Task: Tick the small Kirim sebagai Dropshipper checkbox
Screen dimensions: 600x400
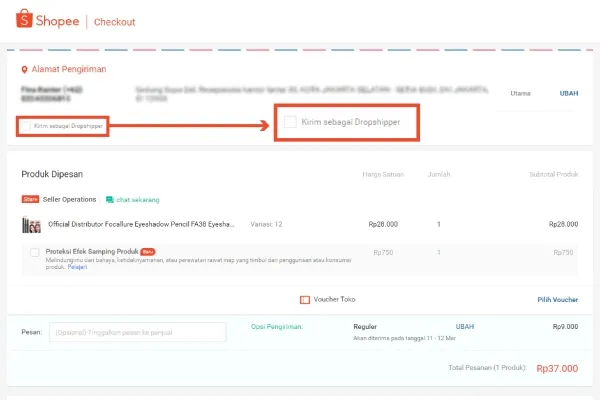Action: click(x=26, y=126)
